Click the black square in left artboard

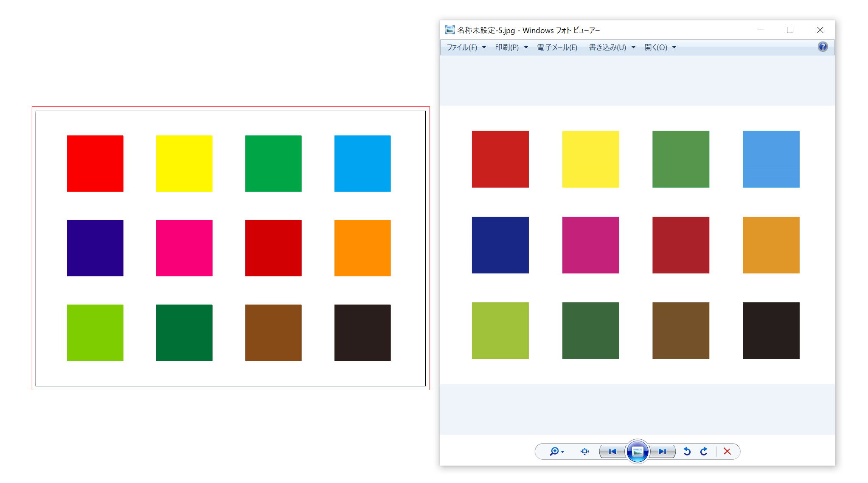(x=362, y=332)
